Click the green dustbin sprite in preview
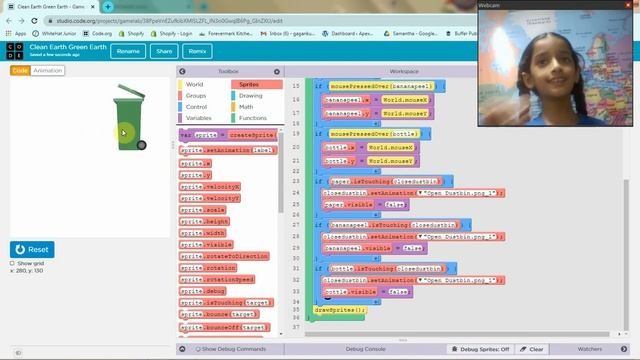The width and height of the screenshot is (640, 360). (129, 118)
